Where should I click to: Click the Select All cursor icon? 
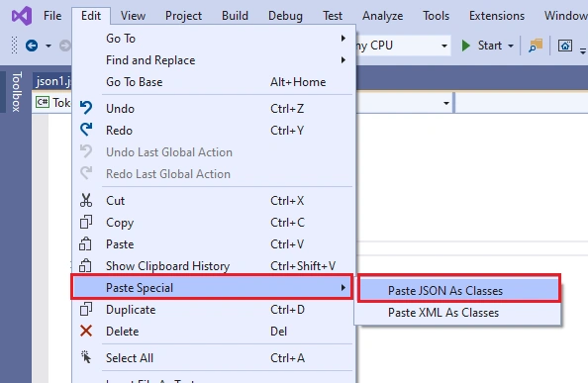(86, 356)
